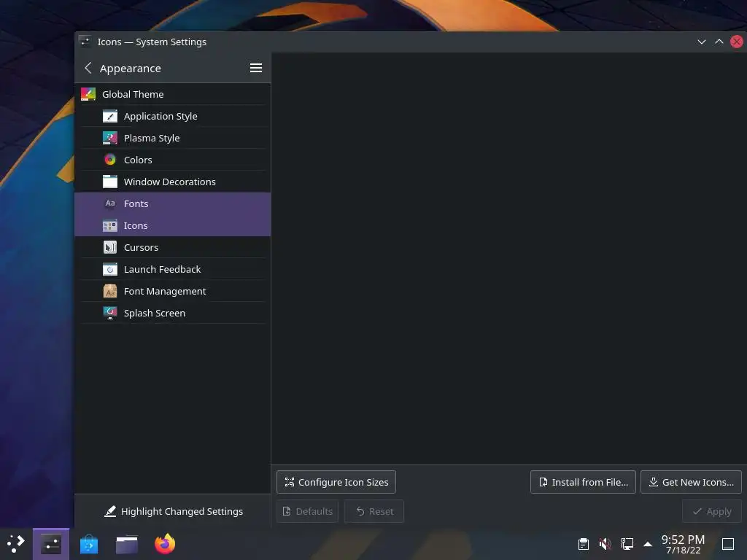747x560 pixels.
Task: Open the hamburger menu in sidebar header
Action: point(256,68)
